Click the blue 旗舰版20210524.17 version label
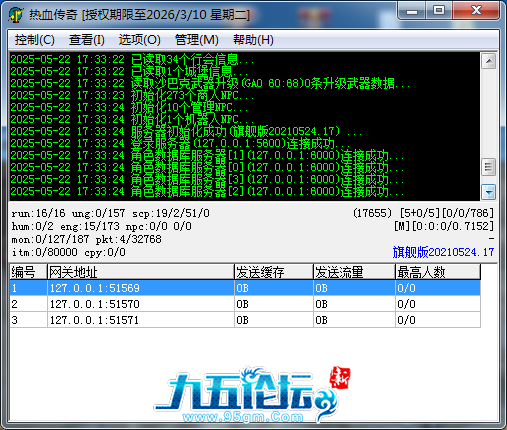This screenshot has width=507, height=430. click(x=443, y=252)
